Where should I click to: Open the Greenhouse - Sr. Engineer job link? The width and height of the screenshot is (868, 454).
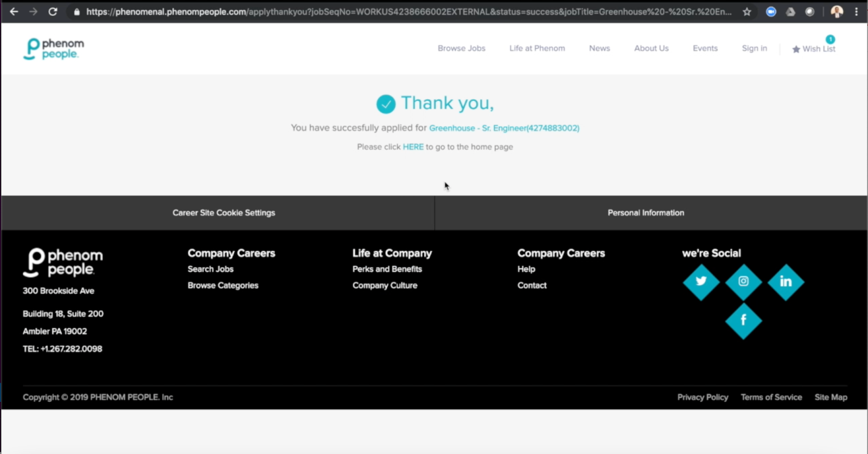504,128
